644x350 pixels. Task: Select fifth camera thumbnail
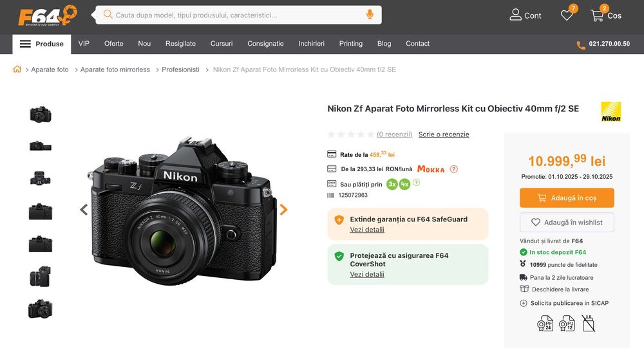click(40, 244)
